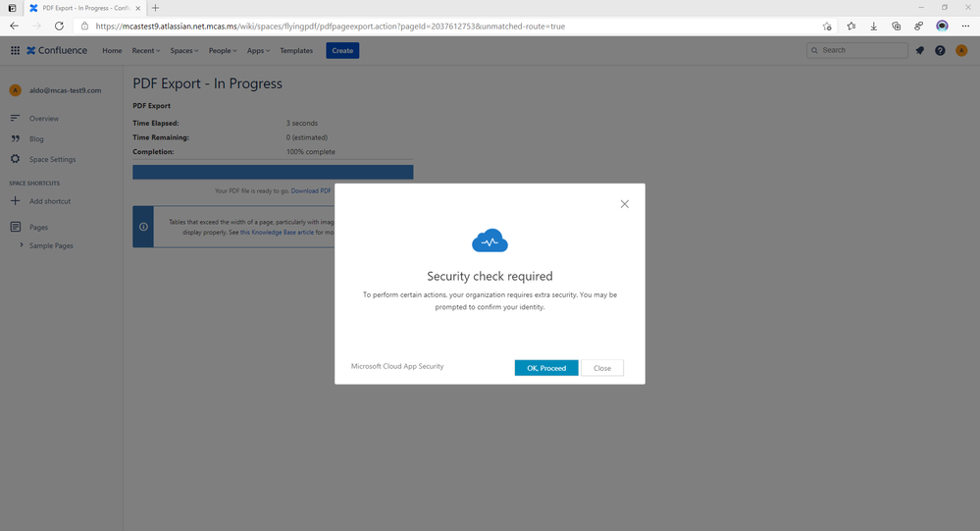980x531 pixels.
Task: Add this page to favorites star icon
Action: [827, 27]
